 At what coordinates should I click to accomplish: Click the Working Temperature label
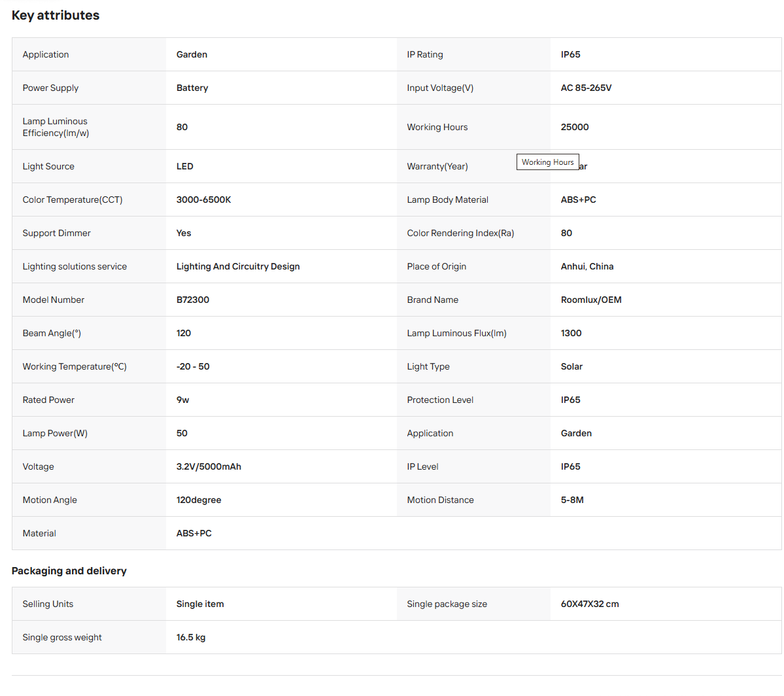point(75,367)
